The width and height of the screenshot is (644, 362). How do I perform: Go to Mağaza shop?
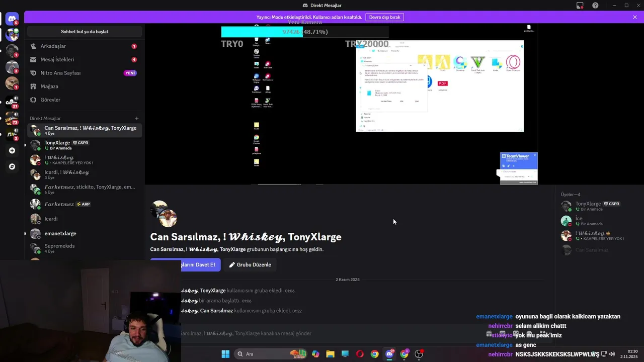pyautogui.click(x=85, y=86)
